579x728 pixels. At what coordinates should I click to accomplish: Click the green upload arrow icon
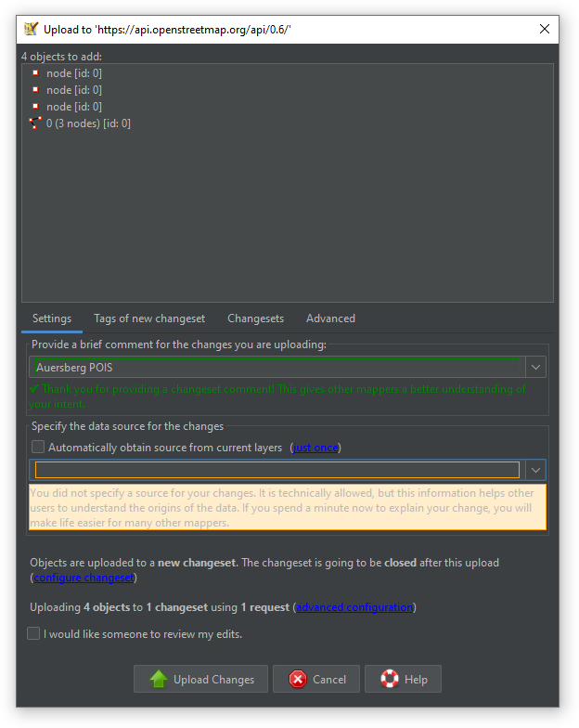click(159, 679)
